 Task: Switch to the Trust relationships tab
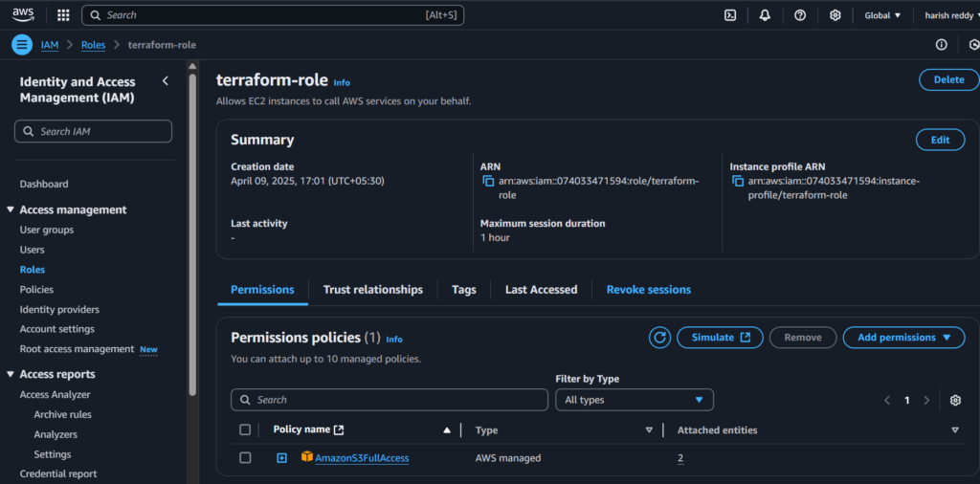pos(373,290)
